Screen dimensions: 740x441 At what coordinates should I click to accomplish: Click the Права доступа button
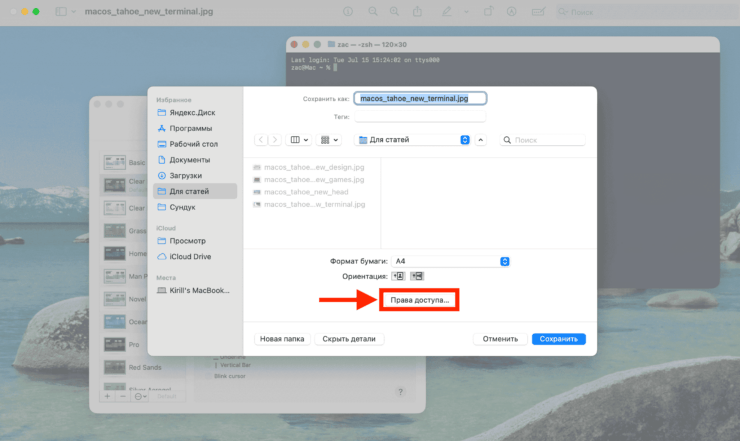(x=420, y=299)
